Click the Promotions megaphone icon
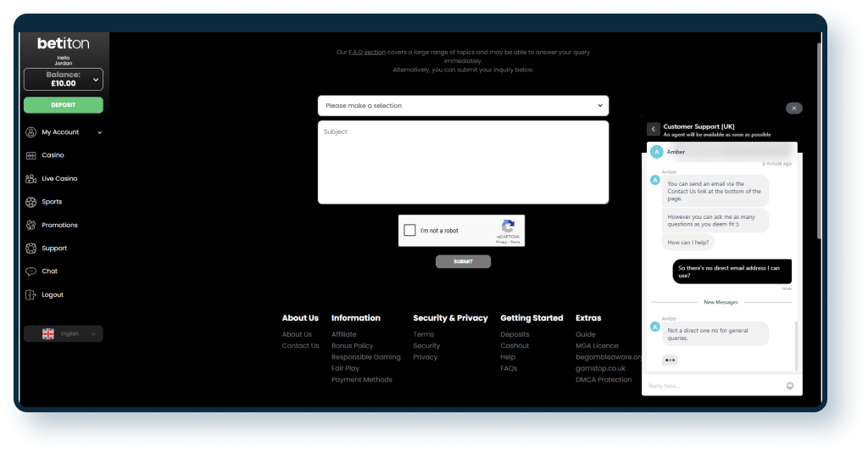This screenshot has height=453, width=868. tap(31, 225)
